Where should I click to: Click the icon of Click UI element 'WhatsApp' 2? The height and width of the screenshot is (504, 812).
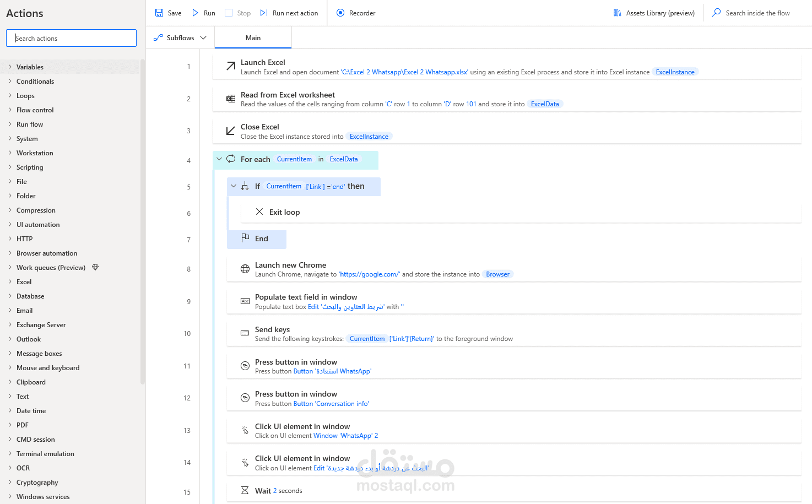pyautogui.click(x=245, y=430)
